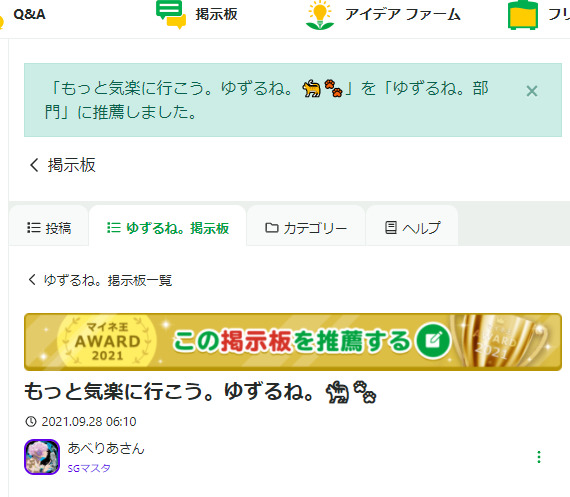The height and width of the screenshot is (497, 570).
Task: Click the SGマスタ rank label
Action: click(x=89, y=468)
